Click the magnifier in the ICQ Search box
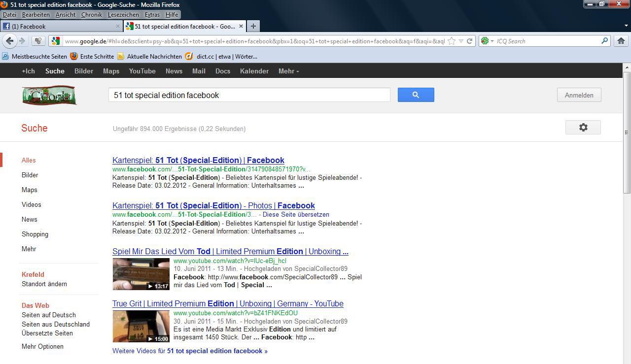The width and height of the screenshot is (631, 364). 604,41
